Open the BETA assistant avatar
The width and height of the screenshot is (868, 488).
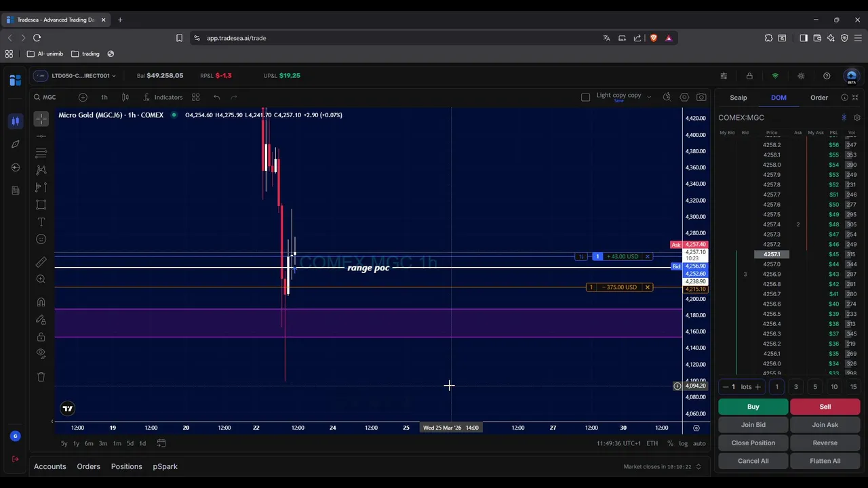point(852,76)
